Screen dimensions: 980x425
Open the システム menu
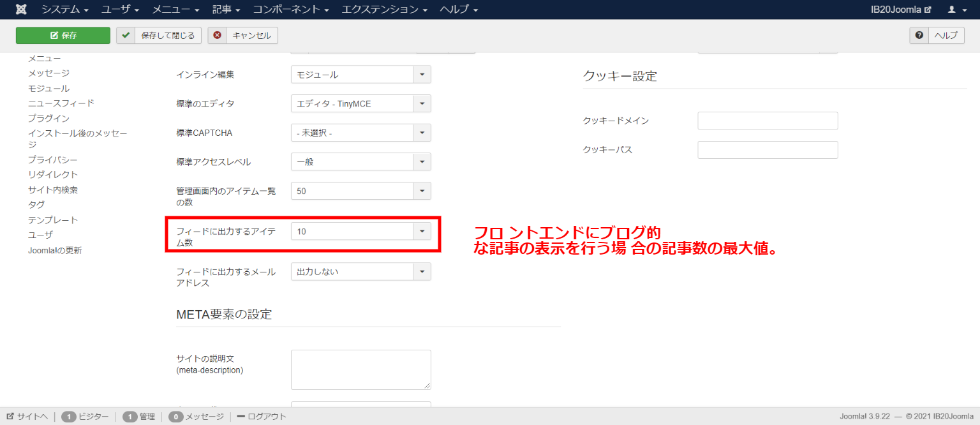pos(64,10)
